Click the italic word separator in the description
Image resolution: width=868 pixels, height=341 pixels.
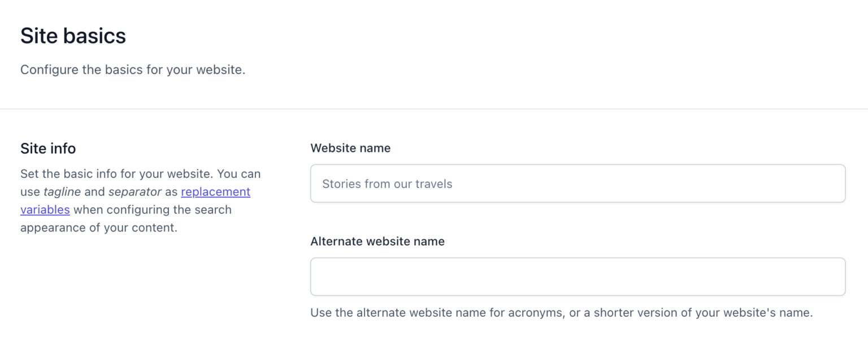point(134,191)
